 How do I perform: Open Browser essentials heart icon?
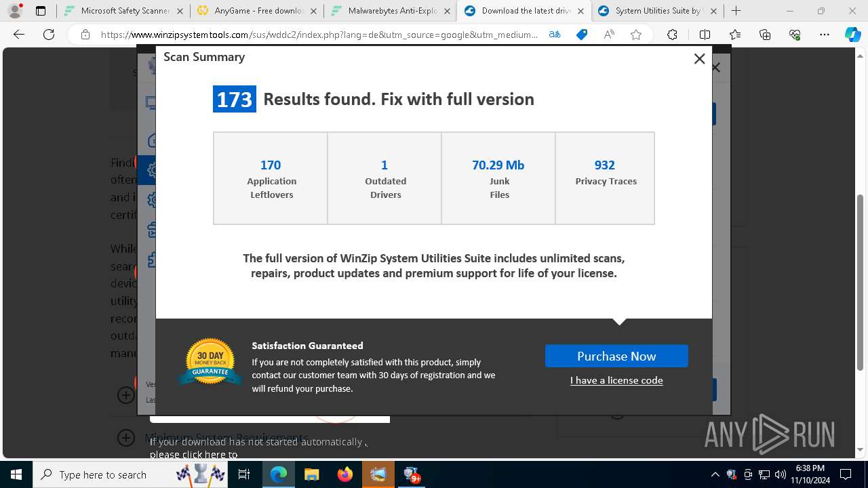click(x=795, y=35)
